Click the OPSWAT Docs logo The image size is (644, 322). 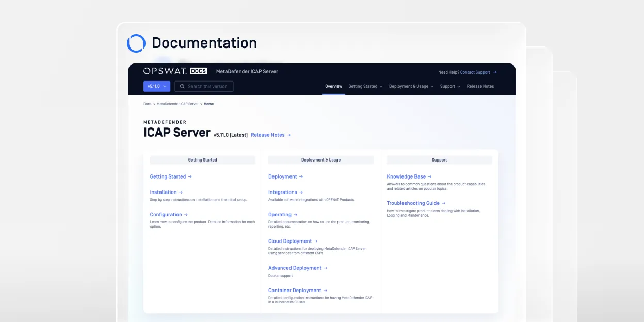pyautogui.click(x=175, y=71)
